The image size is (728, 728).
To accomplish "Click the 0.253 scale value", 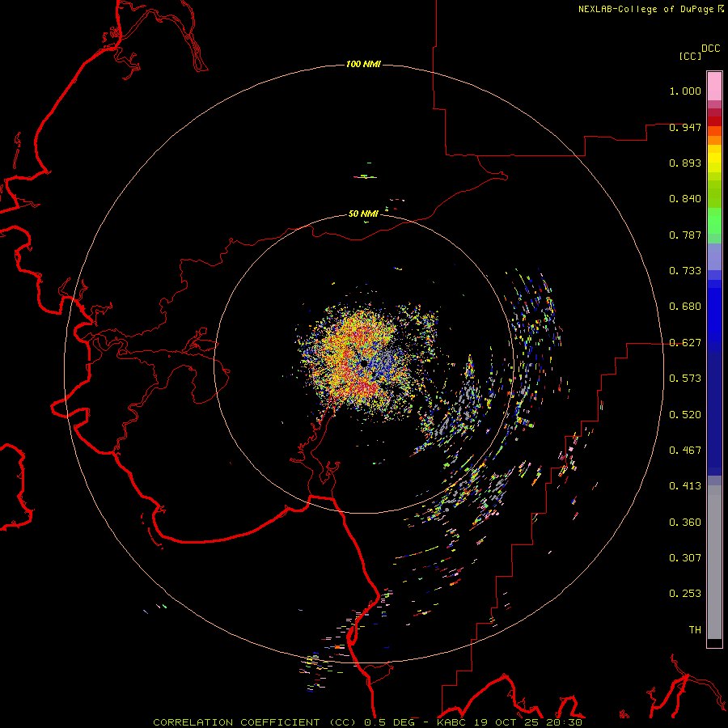I will click(x=685, y=594).
